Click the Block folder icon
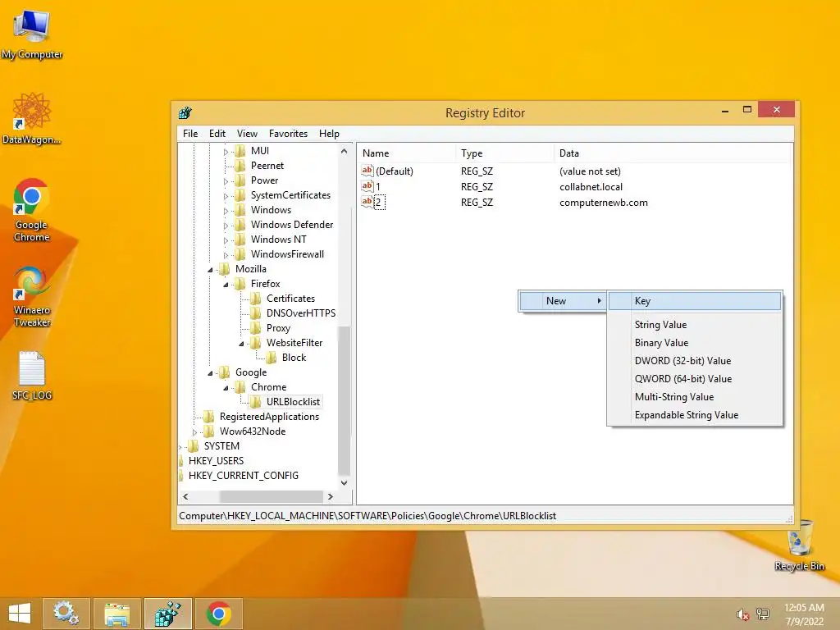This screenshot has width=840, height=630. pyautogui.click(x=272, y=358)
